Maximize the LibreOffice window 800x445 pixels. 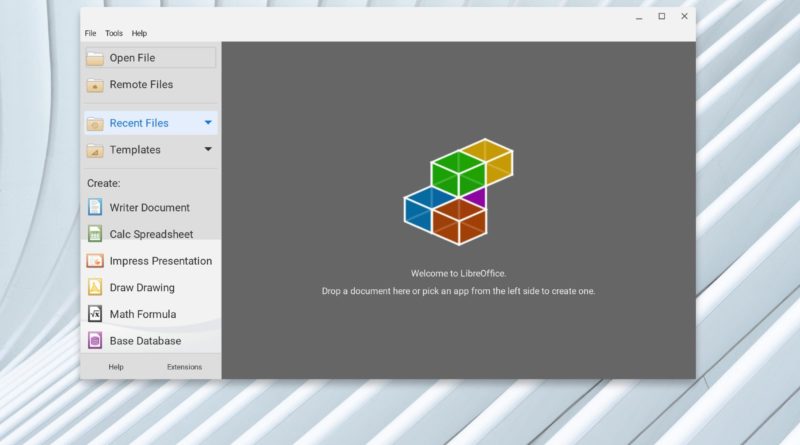point(662,16)
